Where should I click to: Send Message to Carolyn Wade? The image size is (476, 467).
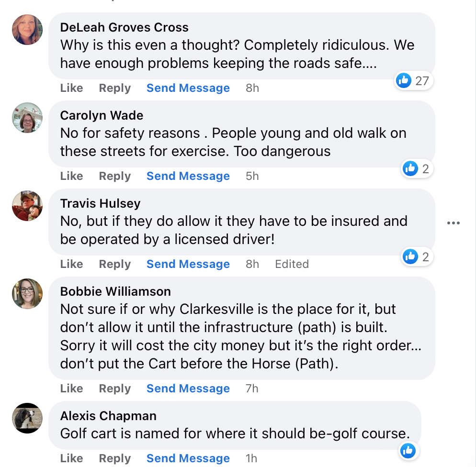pos(188,176)
